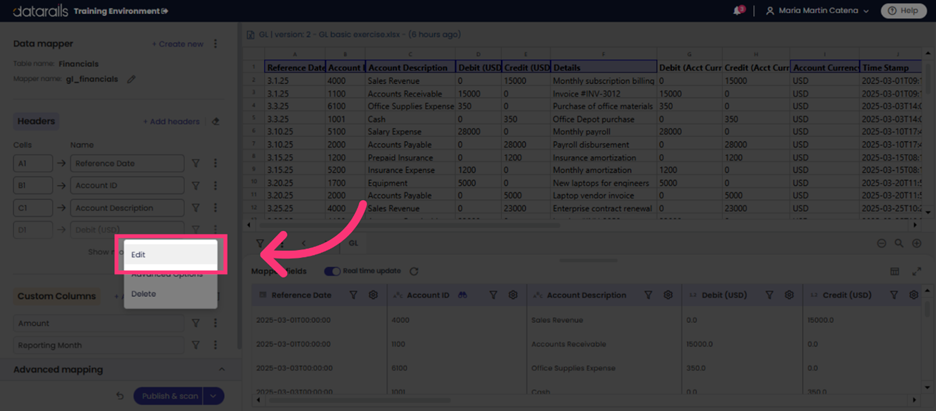Screen dimensions: 936x411
Task: Click the refresh icon next to Real time update
Action: (x=414, y=271)
